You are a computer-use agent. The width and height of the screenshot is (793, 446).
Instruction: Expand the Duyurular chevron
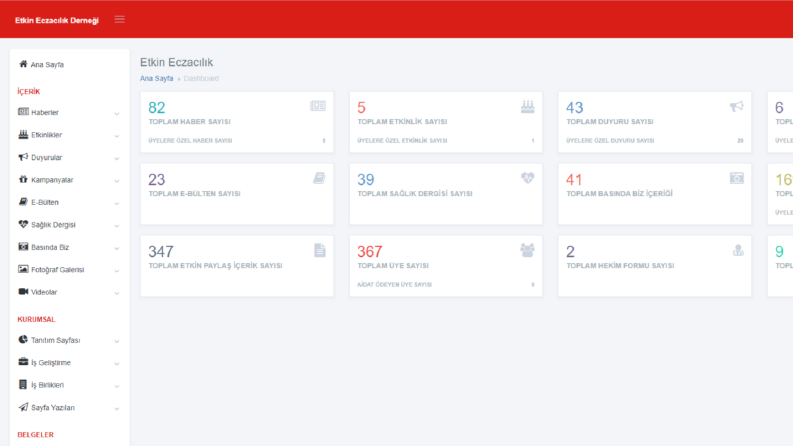tap(117, 159)
